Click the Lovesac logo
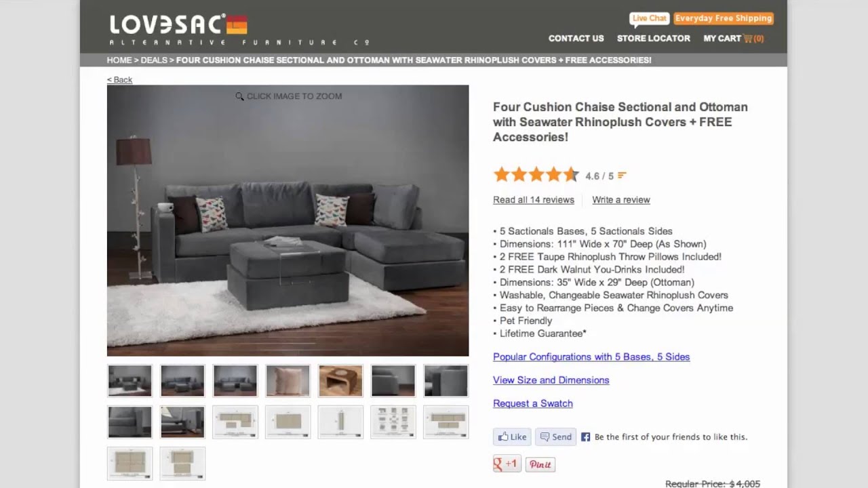Screen dimensions: 868x488 tap(178, 29)
